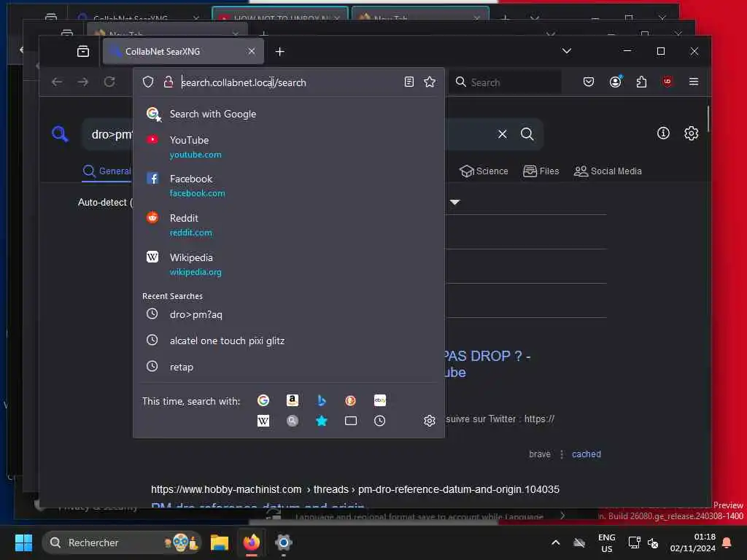The height and width of the screenshot is (560, 747).
Task: Switch to the Social Media category tab
Action: click(608, 171)
